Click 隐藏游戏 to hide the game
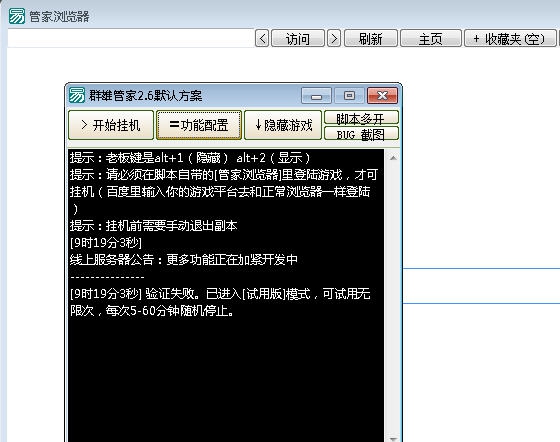The image size is (560, 442). click(x=283, y=125)
